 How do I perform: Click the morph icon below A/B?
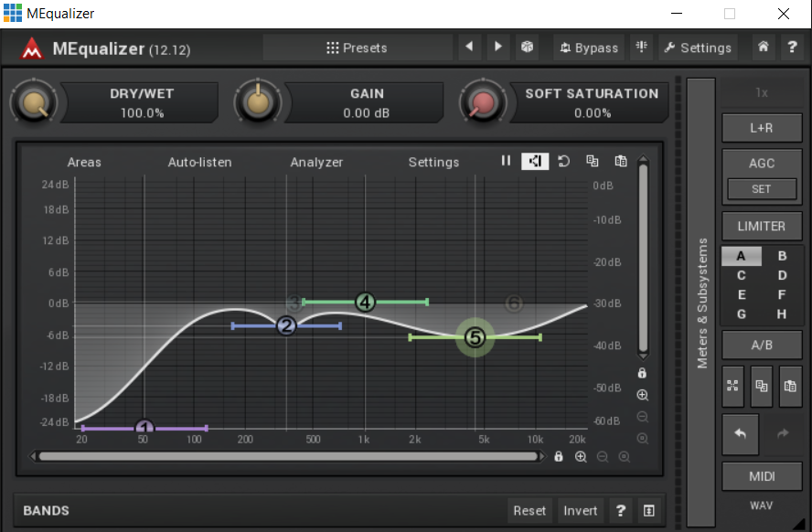click(x=732, y=386)
